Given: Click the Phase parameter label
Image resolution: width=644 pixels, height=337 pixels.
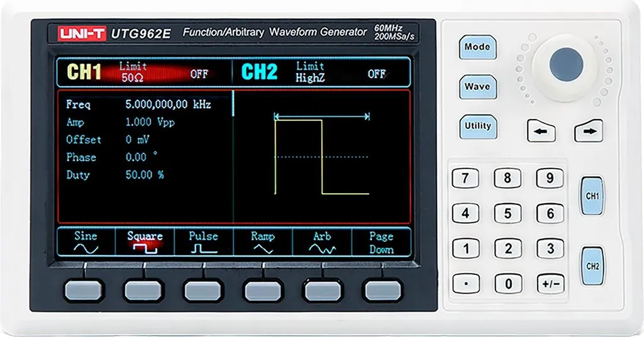Looking at the screenshot, I should 81,157.
